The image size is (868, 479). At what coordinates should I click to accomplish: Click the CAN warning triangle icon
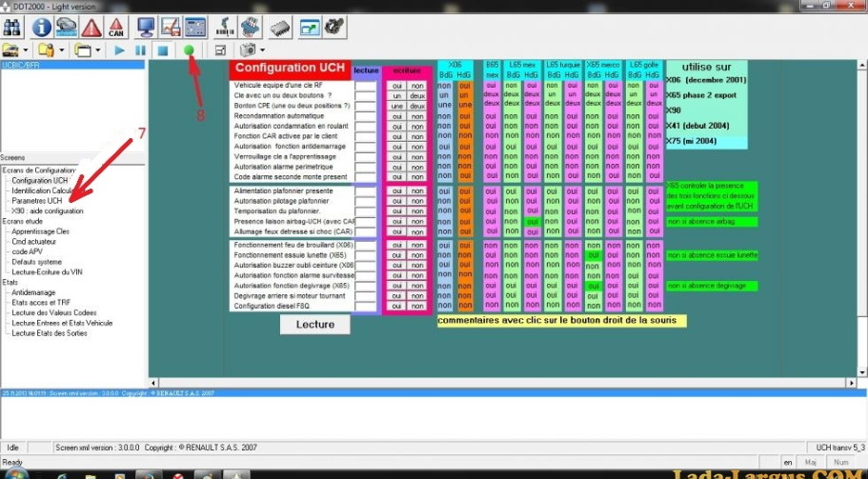coord(116,27)
